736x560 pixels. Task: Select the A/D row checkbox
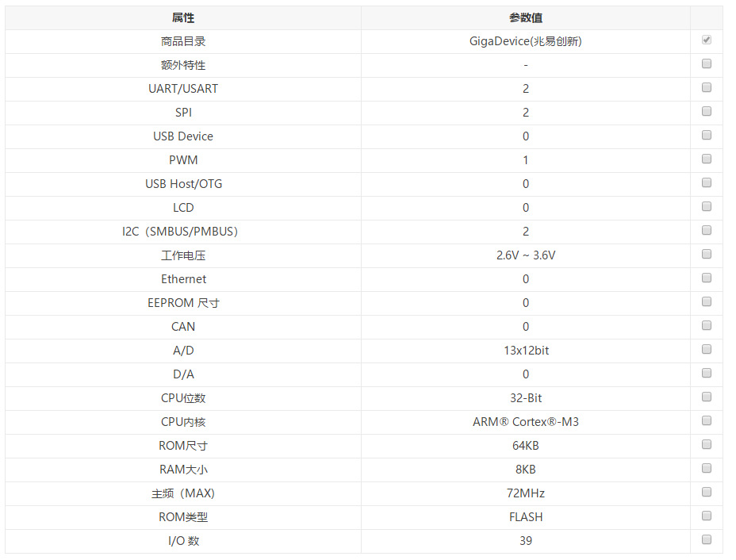point(706,350)
